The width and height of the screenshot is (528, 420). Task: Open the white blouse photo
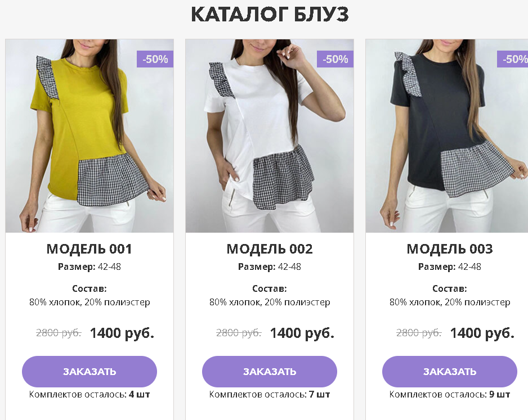[270, 136]
